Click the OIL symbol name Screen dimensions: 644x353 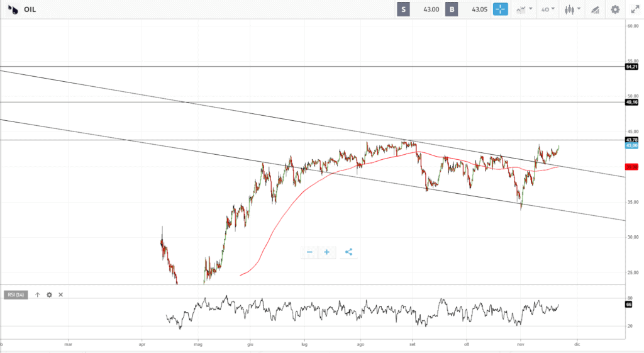tap(30, 9)
